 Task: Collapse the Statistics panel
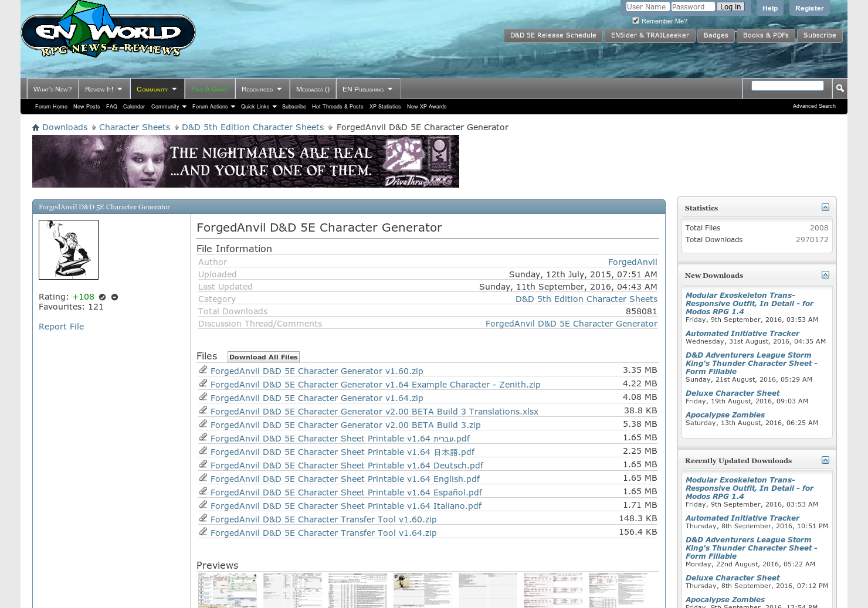(825, 208)
